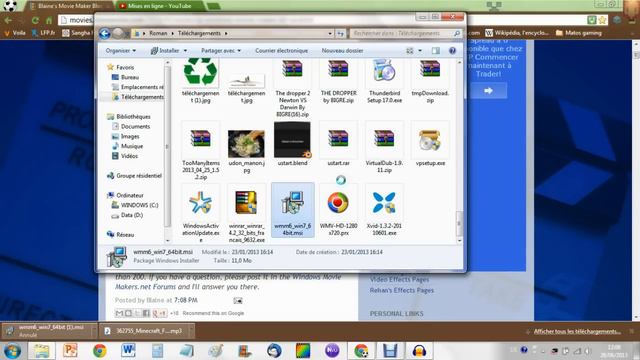Open PowerPoint from the taskbar

[70, 351]
